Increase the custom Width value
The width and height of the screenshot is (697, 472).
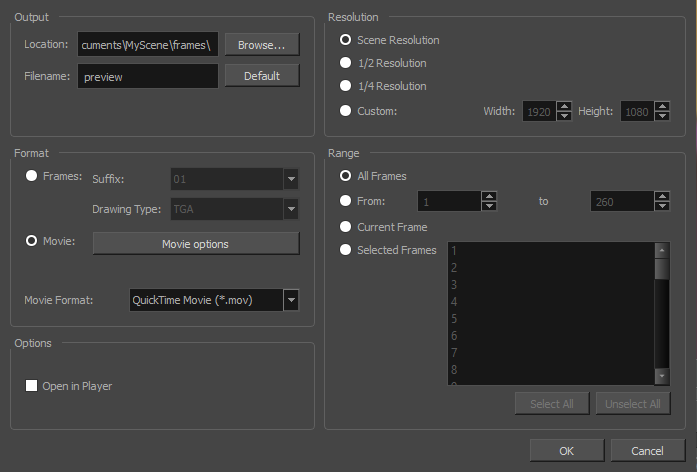pyautogui.click(x=564, y=106)
